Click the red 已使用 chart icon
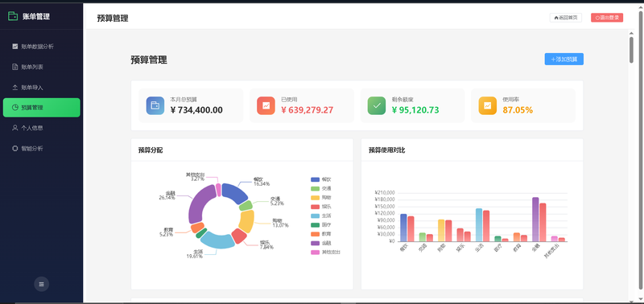The width and height of the screenshot is (644, 304). 266,105
